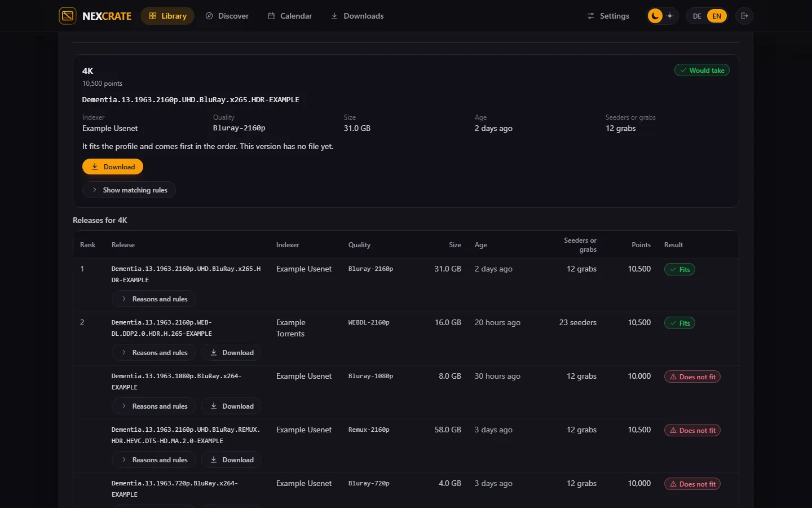Image resolution: width=812 pixels, height=508 pixels.
Task: Download the REMUX 2160p release
Action: pyautogui.click(x=231, y=460)
